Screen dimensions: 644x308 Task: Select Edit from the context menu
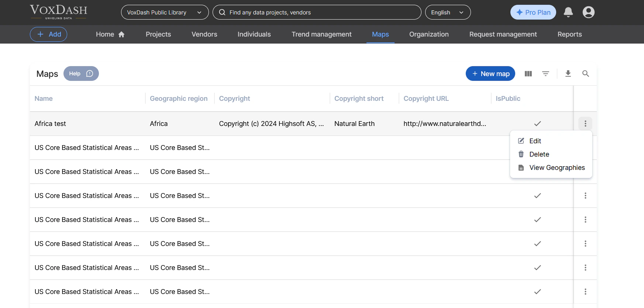point(551,141)
